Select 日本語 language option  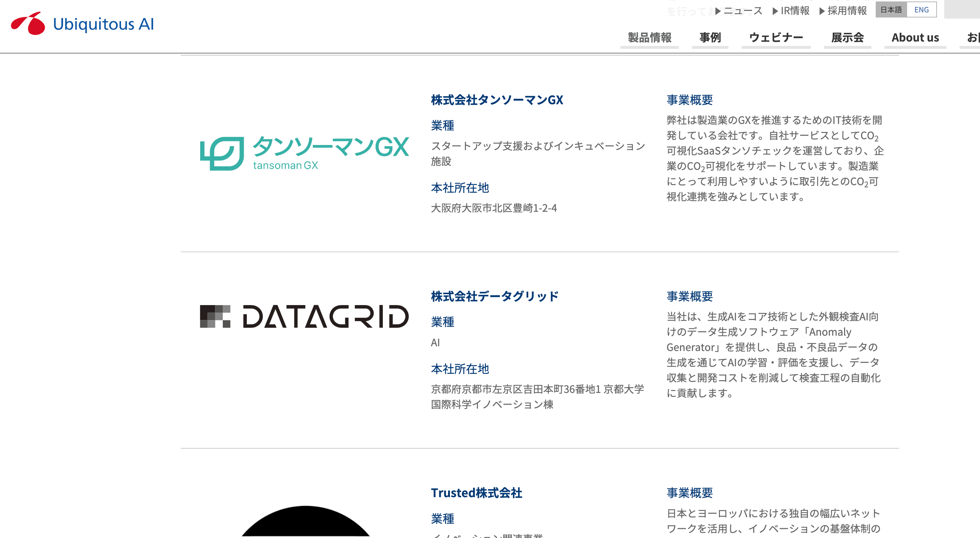click(891, 10)
